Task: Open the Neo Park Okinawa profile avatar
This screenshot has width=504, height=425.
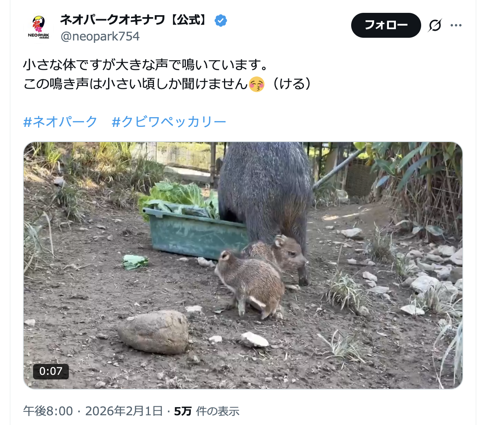Action: coord(38,27)
